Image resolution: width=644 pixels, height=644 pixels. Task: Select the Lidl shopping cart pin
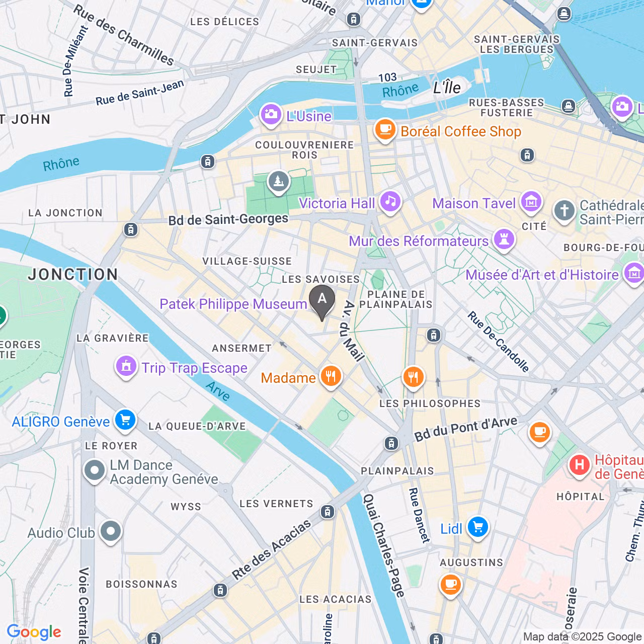[x=477, y=528]
